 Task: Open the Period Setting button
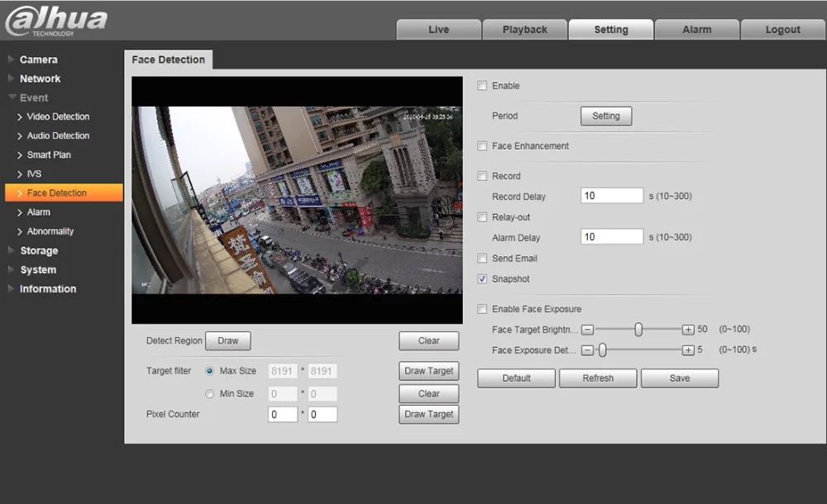tap(605, 116)
